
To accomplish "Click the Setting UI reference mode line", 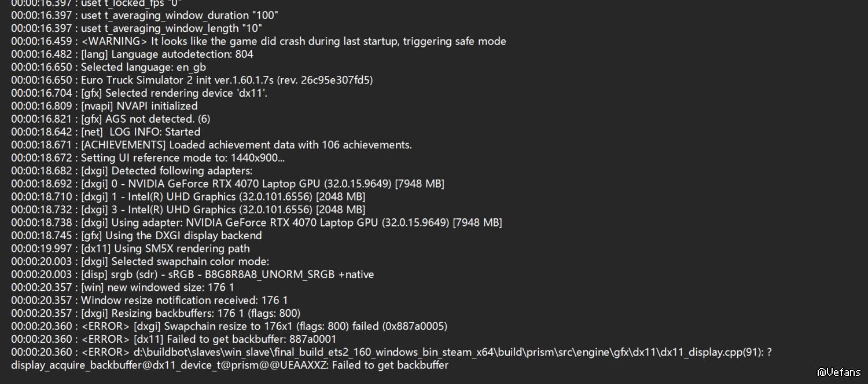I will (148, 158).
